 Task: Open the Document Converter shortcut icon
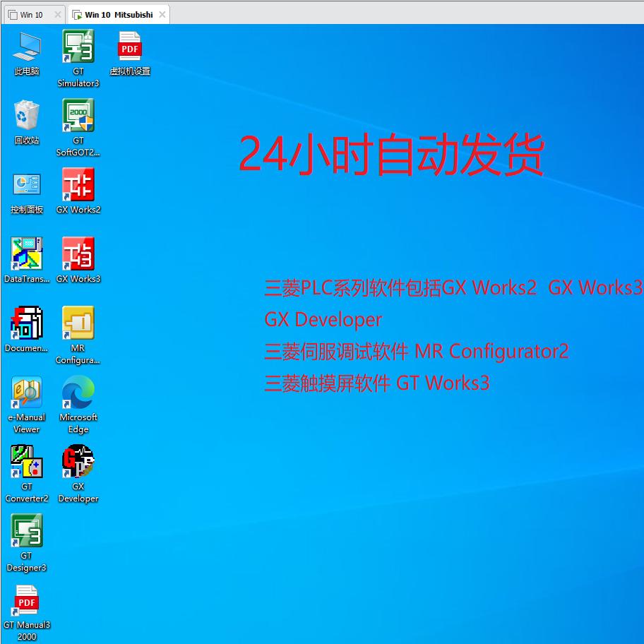tap(27, 329)
